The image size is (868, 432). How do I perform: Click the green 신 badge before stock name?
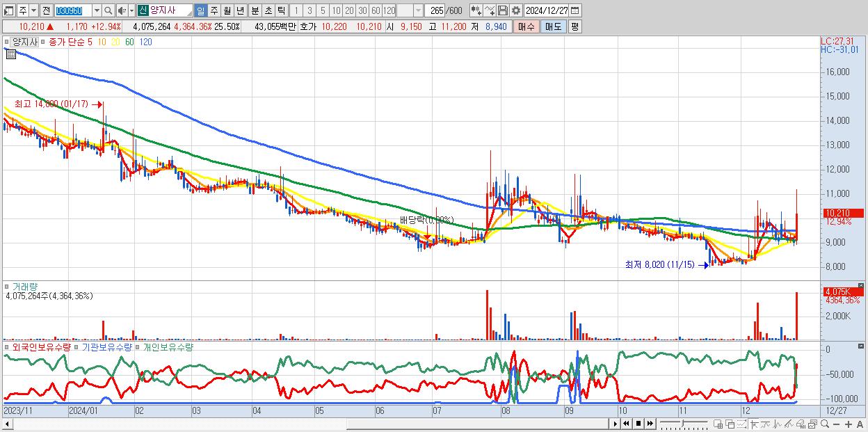tap(142, 10)
